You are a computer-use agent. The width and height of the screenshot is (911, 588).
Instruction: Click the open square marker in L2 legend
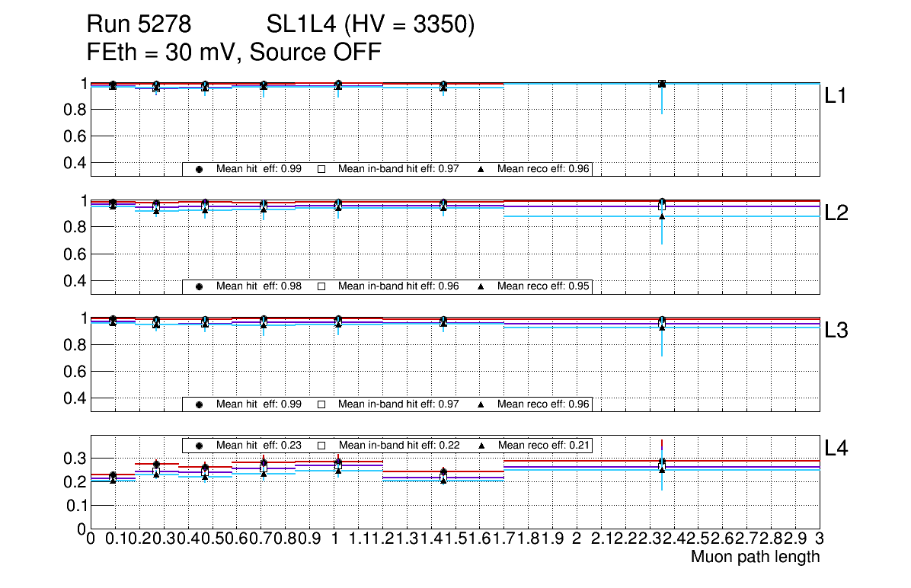click(x=321, y=286)
